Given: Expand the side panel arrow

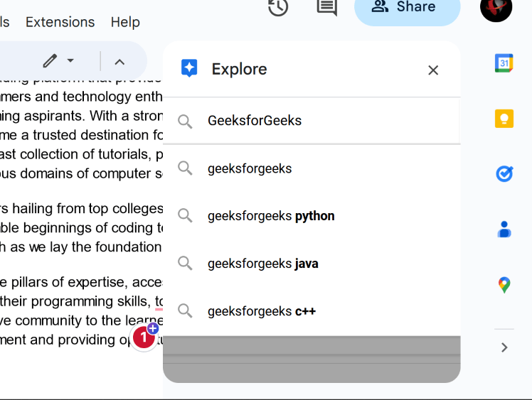Looking at the screenshot, I should point(504,347).
